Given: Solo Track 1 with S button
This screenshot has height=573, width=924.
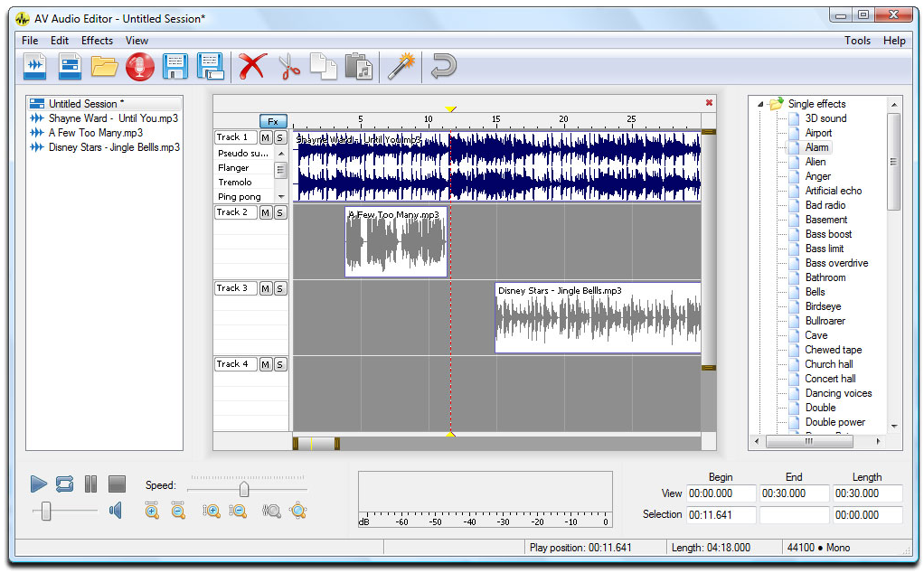Looking at the screenshot, I should 280,137.
